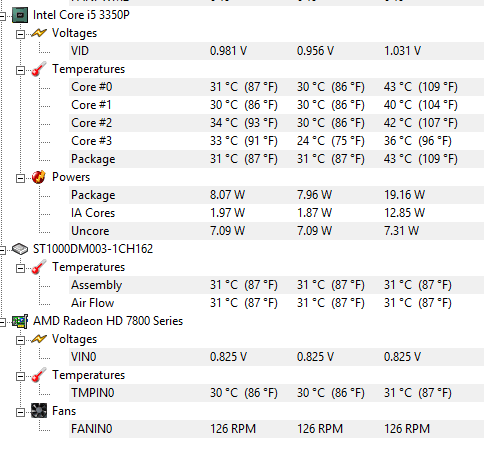484x455 pixels.
Task: Collapse the CPU Temperatures group
Action: tap(20, 70)
